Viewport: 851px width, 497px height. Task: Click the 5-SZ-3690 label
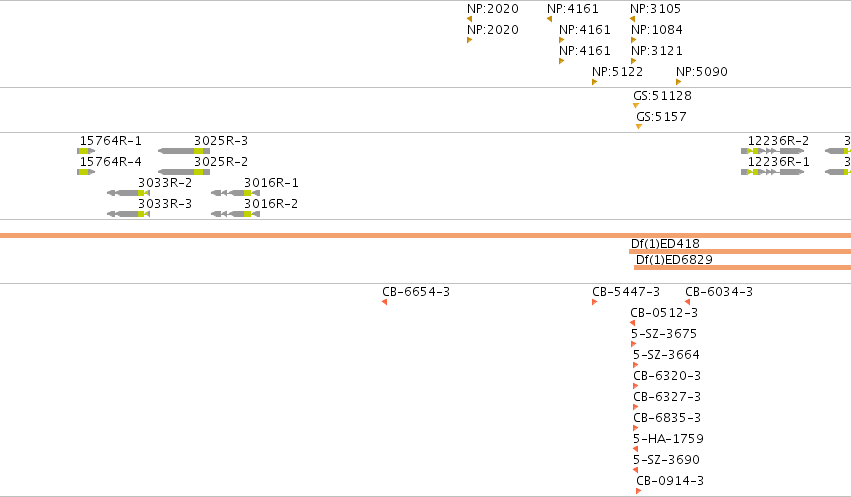666,460
